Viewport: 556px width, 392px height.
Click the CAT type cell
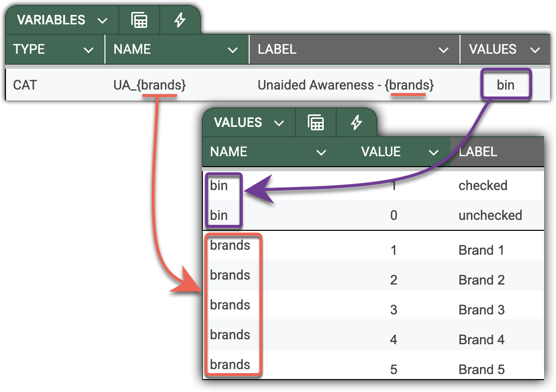tap(25, 85)
